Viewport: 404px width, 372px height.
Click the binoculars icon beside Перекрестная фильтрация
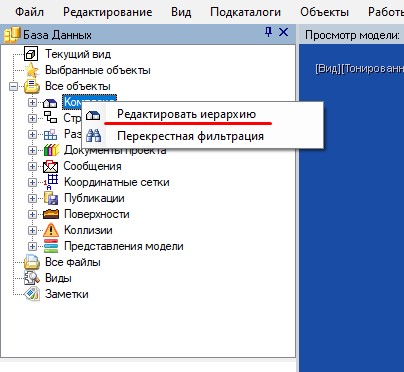(x=93, y=136)
